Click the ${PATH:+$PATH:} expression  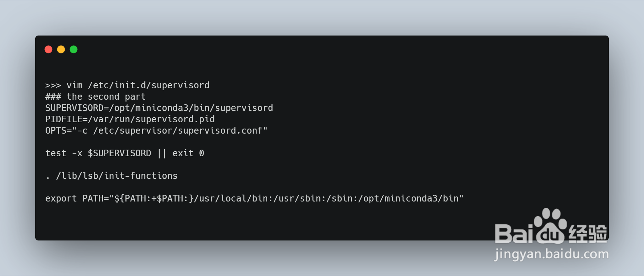coord(154,199)
